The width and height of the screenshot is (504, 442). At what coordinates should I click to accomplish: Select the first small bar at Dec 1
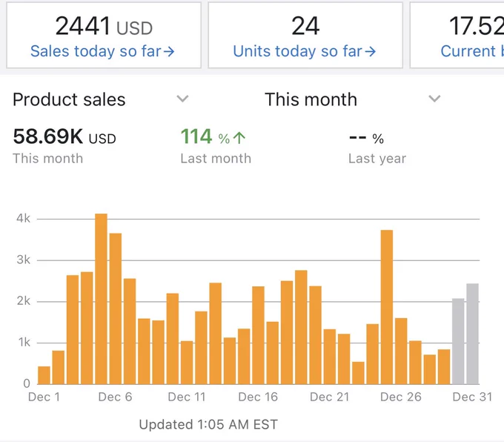pos(44,375)
